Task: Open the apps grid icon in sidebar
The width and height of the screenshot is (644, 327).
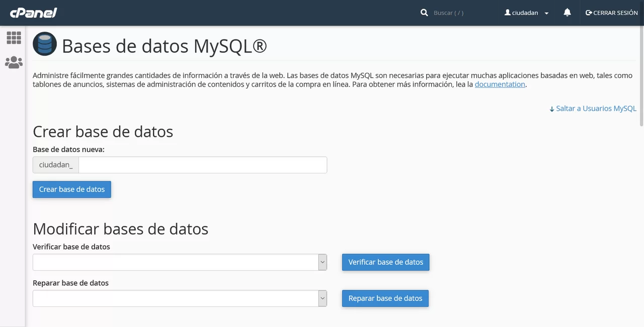Action: click(14, 38)
